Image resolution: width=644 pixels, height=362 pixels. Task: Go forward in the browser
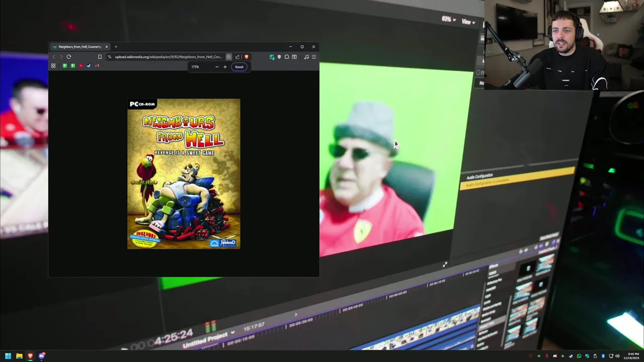(61, 57)
